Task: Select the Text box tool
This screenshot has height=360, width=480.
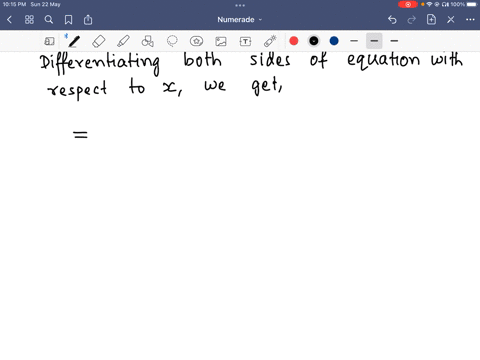Action: click(245, 41)
